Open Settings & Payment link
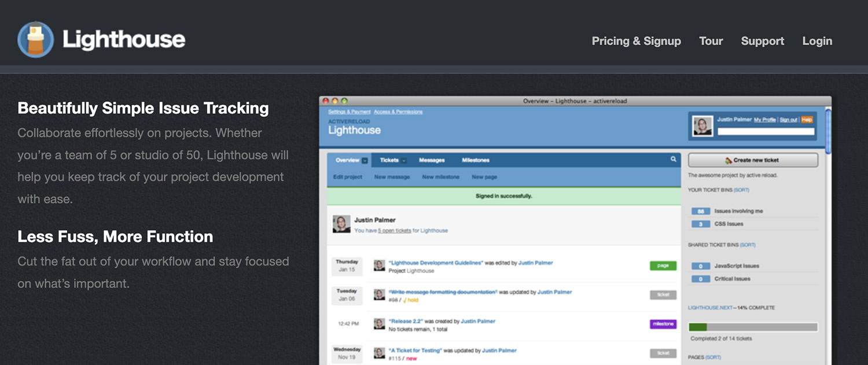This screenshot has height=365, width=868. coord(349,112)
